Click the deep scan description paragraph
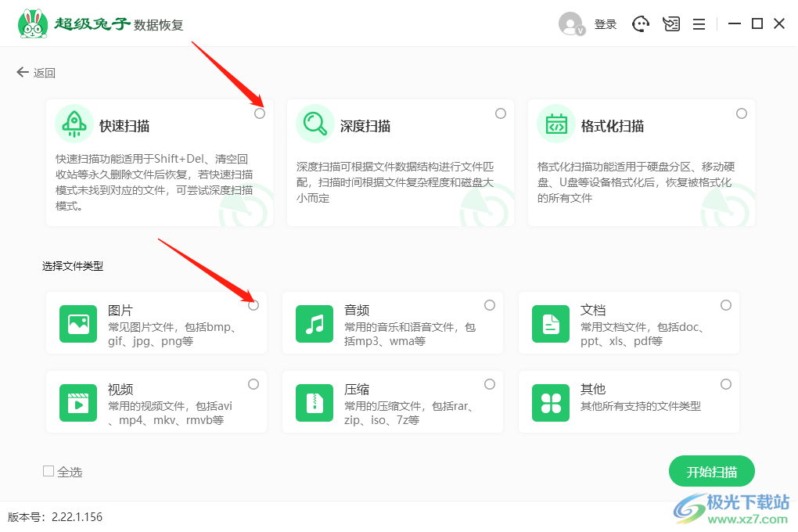This screenshot has height=532, width=798. 395,182
